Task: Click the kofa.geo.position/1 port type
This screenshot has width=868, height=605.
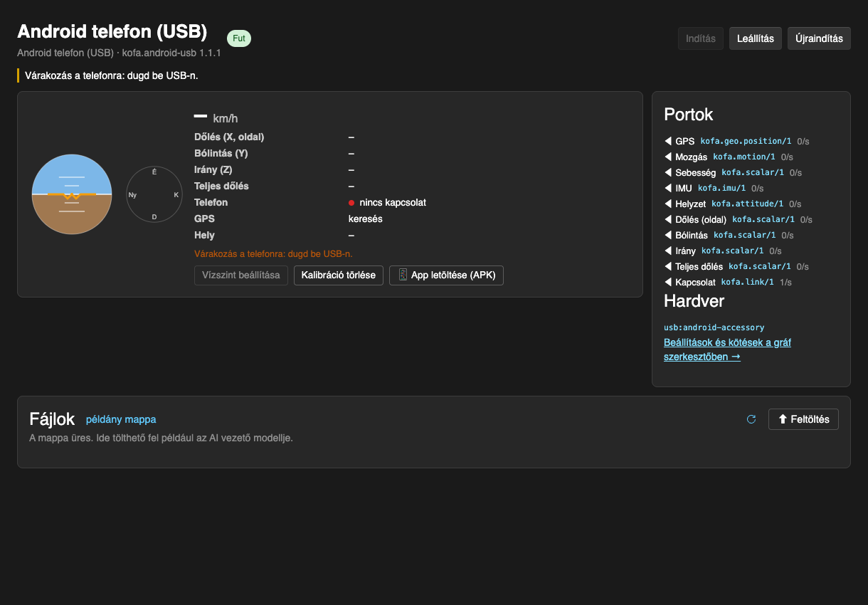Action: point(746,141)
